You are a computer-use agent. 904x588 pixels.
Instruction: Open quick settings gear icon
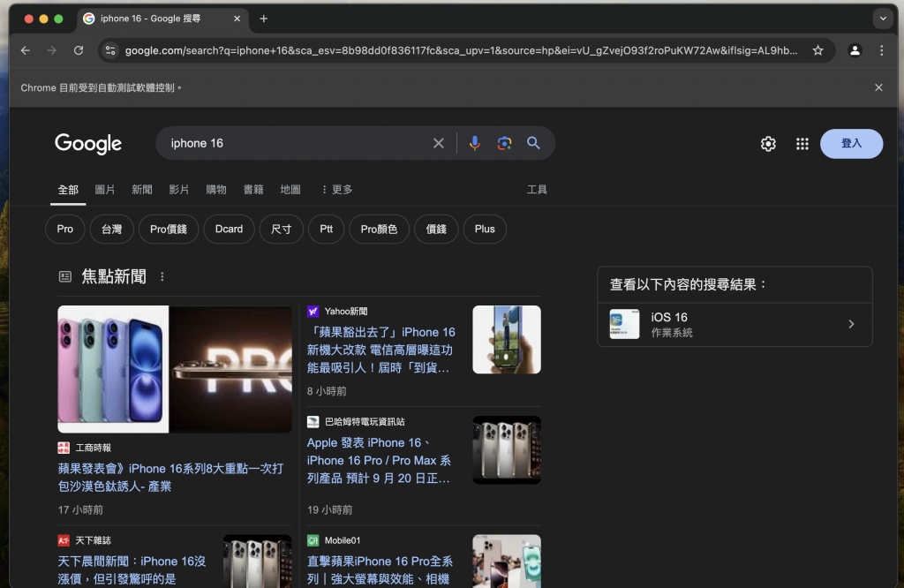[x=768, y=144]
